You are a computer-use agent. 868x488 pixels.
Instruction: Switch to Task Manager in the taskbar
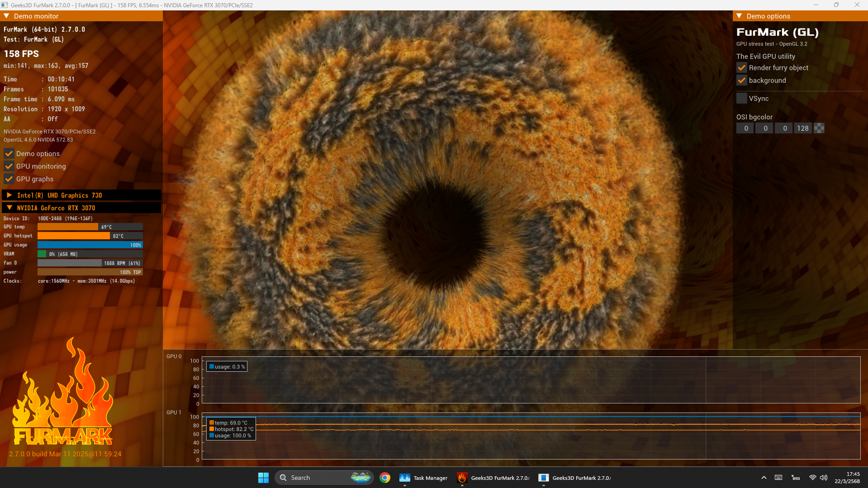(423, 478)
